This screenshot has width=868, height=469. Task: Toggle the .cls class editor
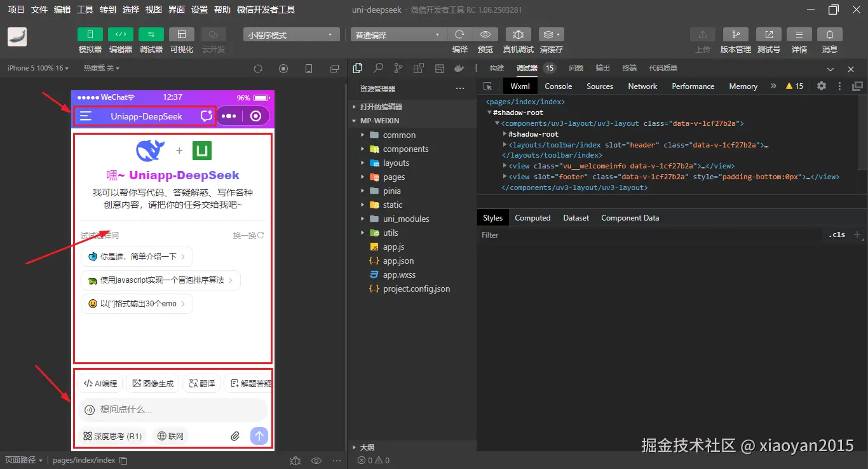pos(837,234)
